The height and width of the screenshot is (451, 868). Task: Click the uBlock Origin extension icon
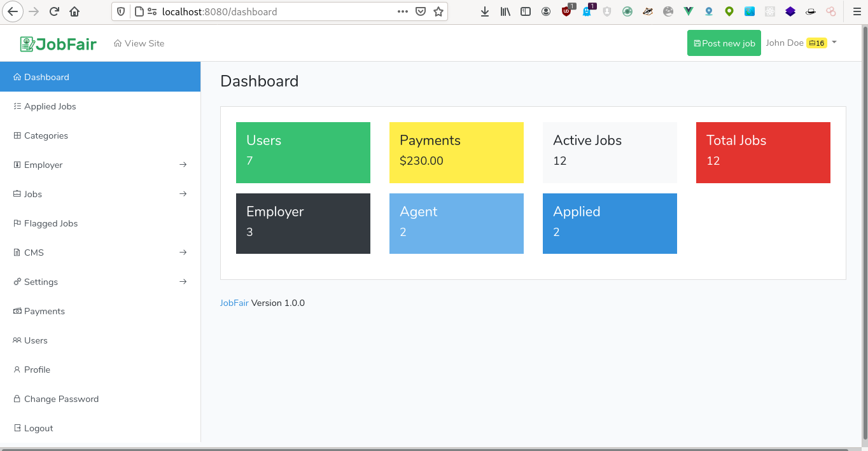(566, 11)
